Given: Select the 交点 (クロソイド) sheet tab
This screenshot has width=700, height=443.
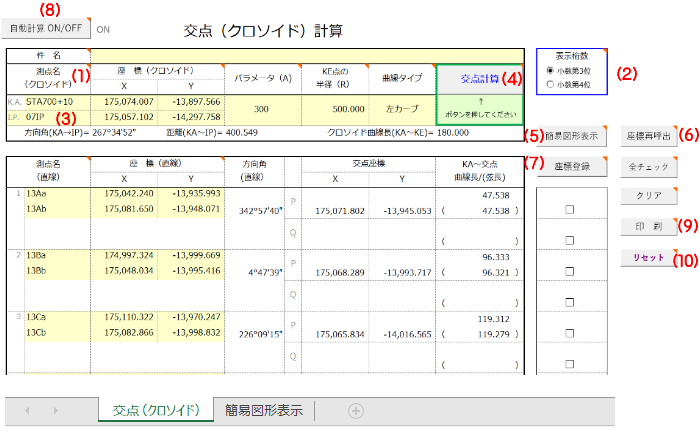Looking at the screenshot, I should click(x=155, y=410).
